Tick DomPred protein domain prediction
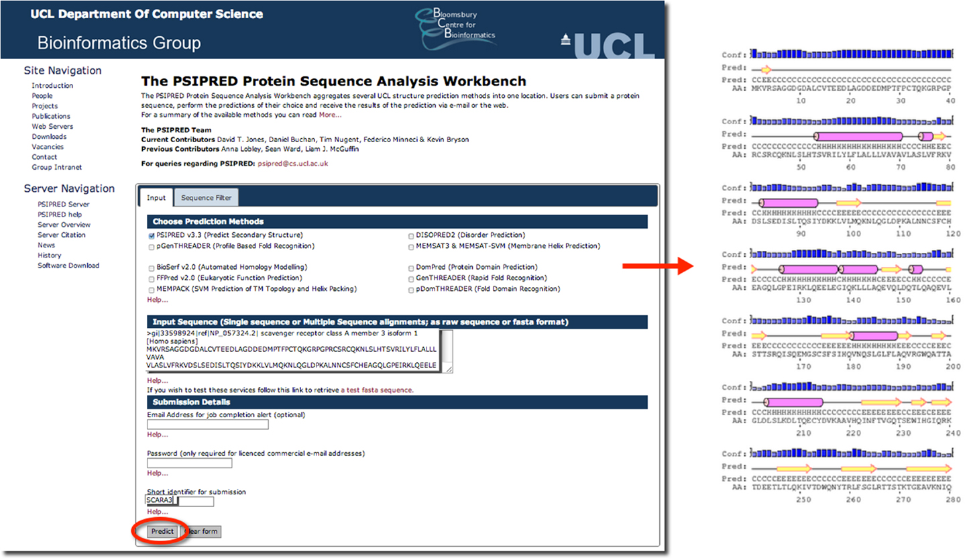This screenshot has height=560, width=965. click(x=411, y=268)
